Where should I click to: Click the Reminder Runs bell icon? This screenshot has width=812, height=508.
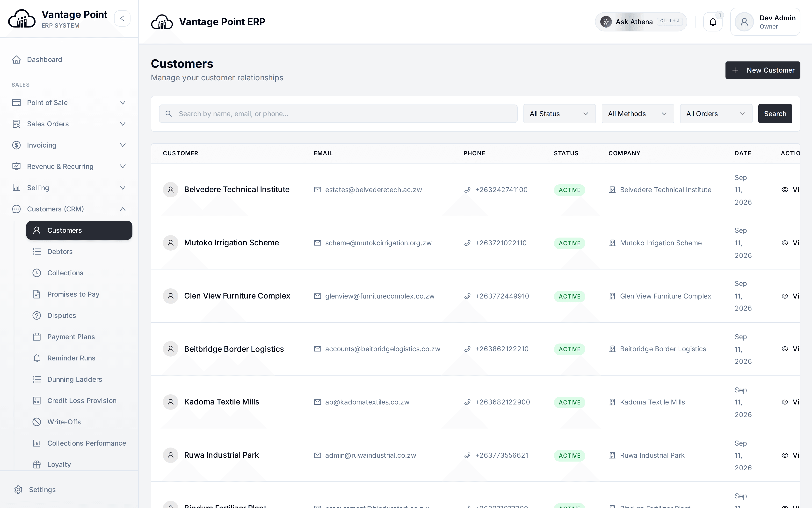tap(36, 358)
